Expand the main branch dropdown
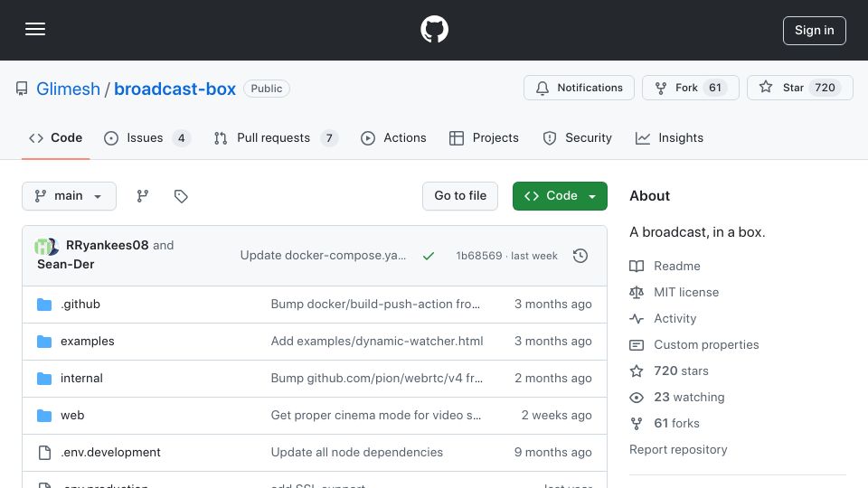 (x=69, y=196)
